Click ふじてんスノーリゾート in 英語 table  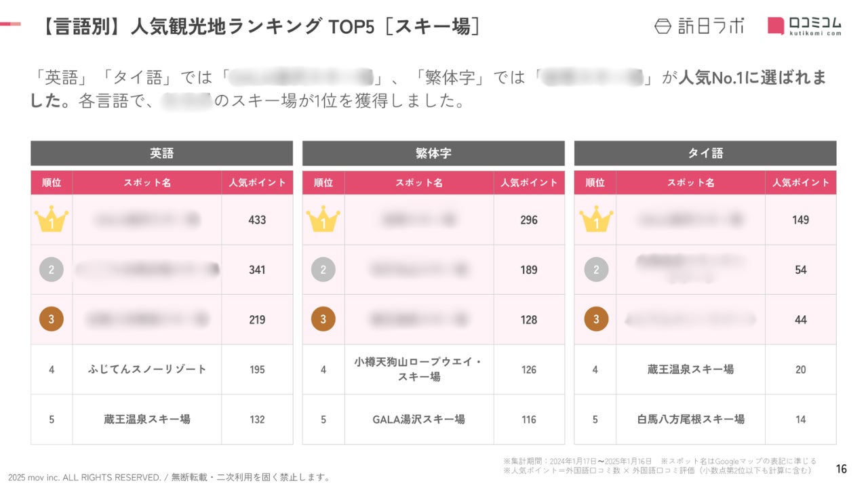click(147, 369)
